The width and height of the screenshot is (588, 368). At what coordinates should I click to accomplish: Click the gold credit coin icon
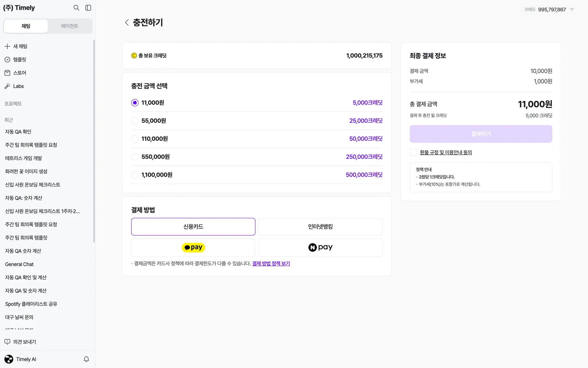tap(134, 56)
